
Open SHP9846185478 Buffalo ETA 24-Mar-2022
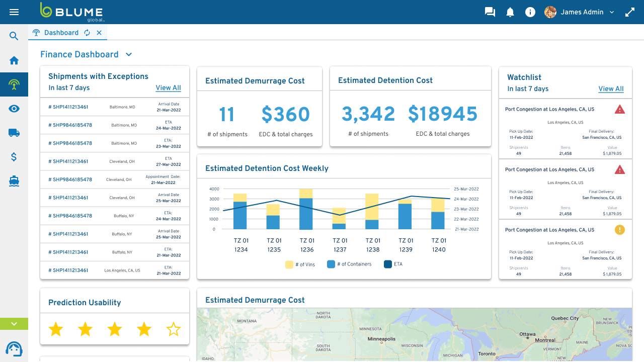click(x=115, y=216)
